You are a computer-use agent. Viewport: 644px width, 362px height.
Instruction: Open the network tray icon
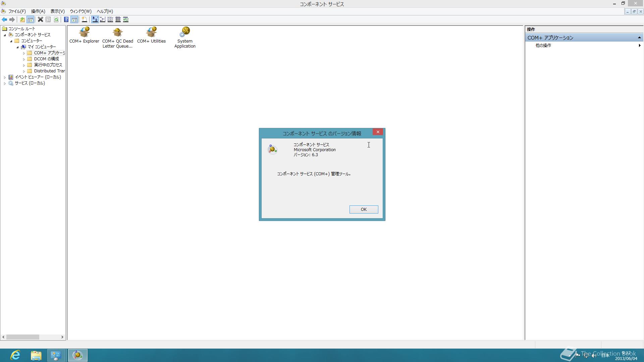click(x=586, y=355)
